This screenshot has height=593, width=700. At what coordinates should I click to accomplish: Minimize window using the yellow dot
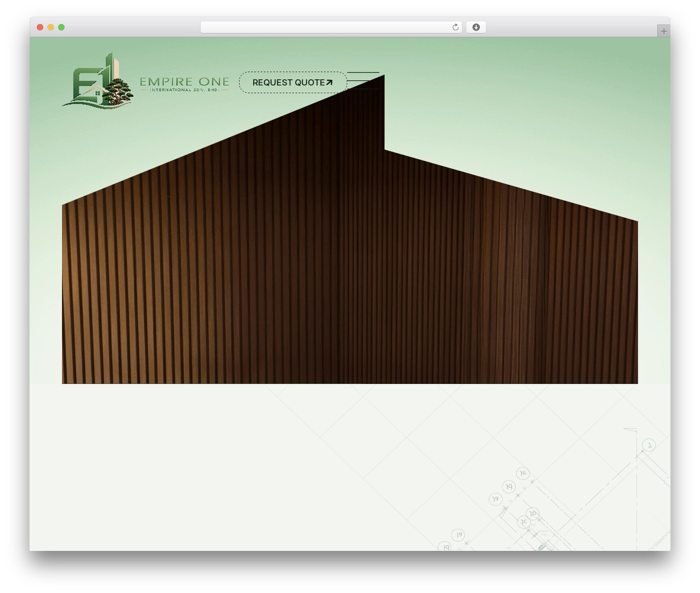tap(50, 27)
